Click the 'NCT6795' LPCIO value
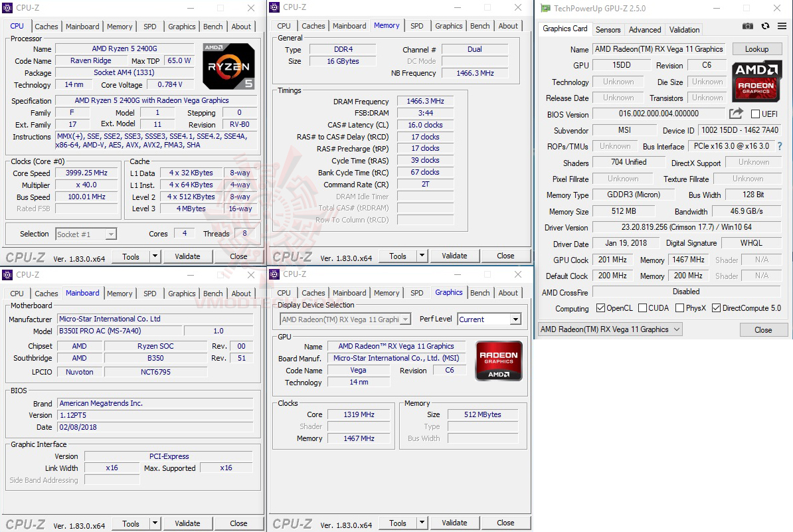The width and height of the screenshot is (793, 532). (156, 372)
